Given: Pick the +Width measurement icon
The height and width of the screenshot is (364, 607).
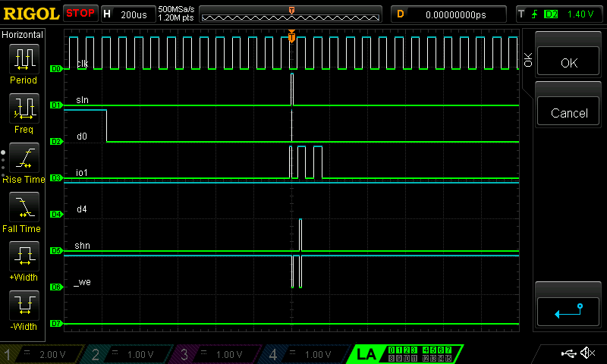Looking at the screenshot, I should pyautogui.click(x=24, y=261).
